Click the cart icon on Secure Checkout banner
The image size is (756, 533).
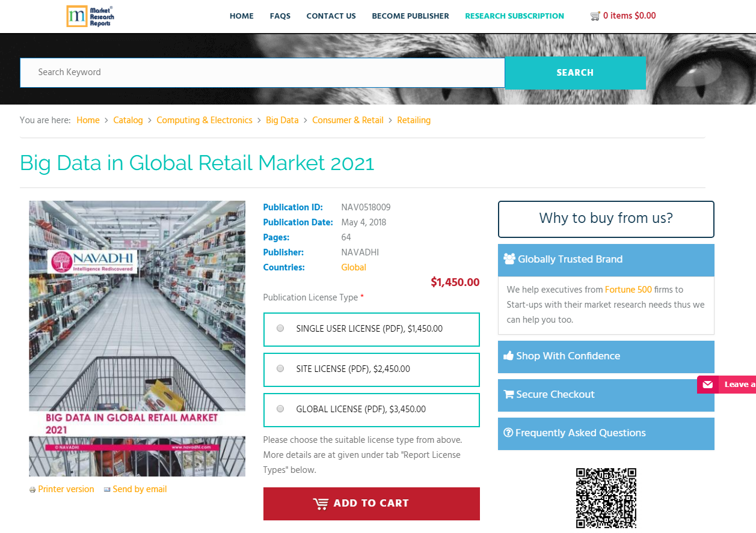point(509,394)
